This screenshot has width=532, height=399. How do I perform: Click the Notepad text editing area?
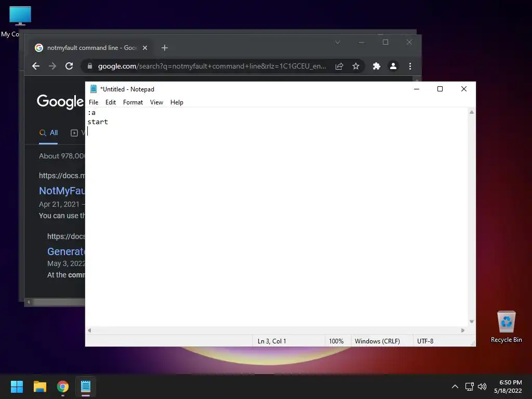click(276, 217)
